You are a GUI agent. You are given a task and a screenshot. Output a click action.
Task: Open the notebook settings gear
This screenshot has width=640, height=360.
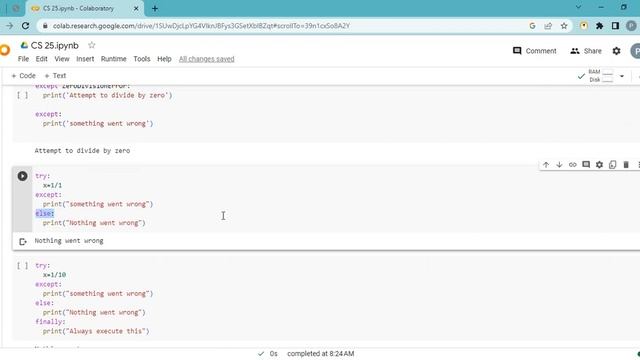pyautogui.click(x=616, y=51)
